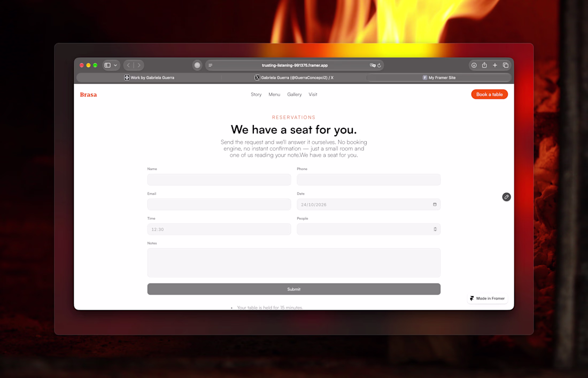588x378 pixels.
Task: Click the address bar URL
Action: 295,65
